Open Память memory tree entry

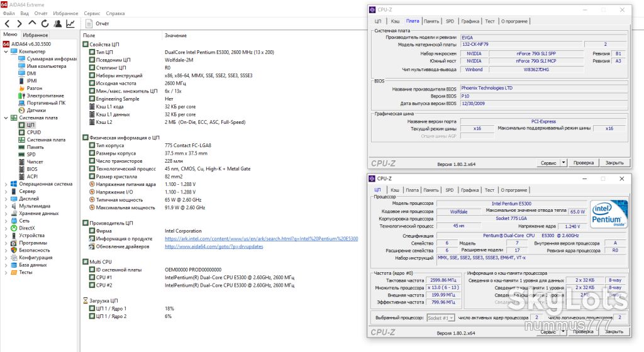tap(35, 147)
